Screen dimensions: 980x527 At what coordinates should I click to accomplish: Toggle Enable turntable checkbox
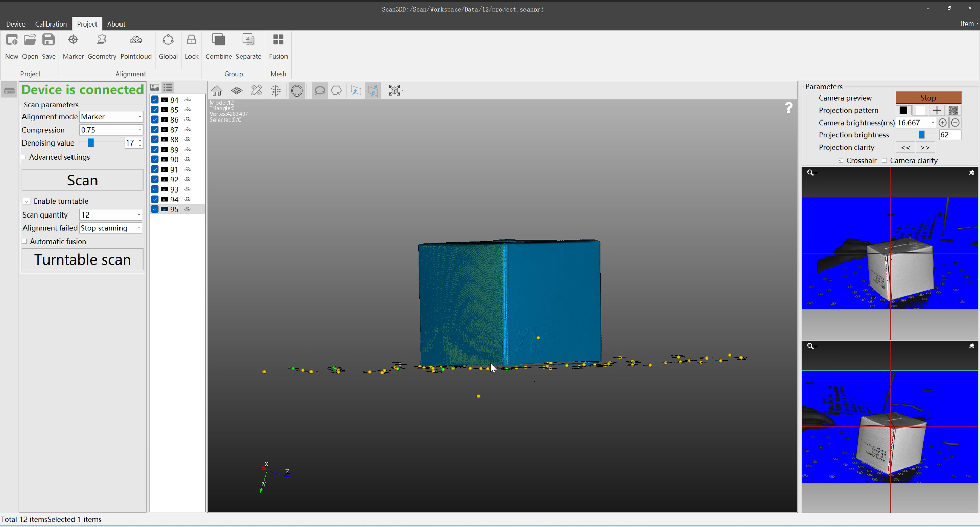point(27,201)
